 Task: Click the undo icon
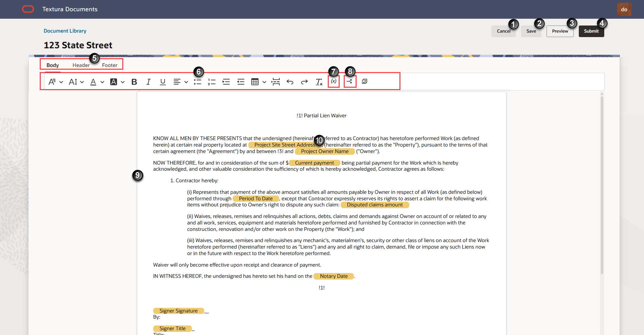[290, 82]
